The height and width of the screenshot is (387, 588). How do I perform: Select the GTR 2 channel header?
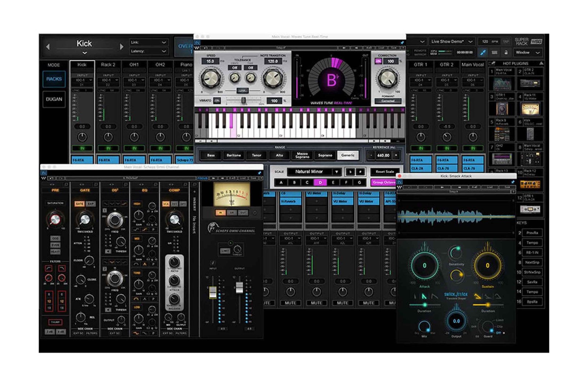pyautogui.click(x=447, y=64)
